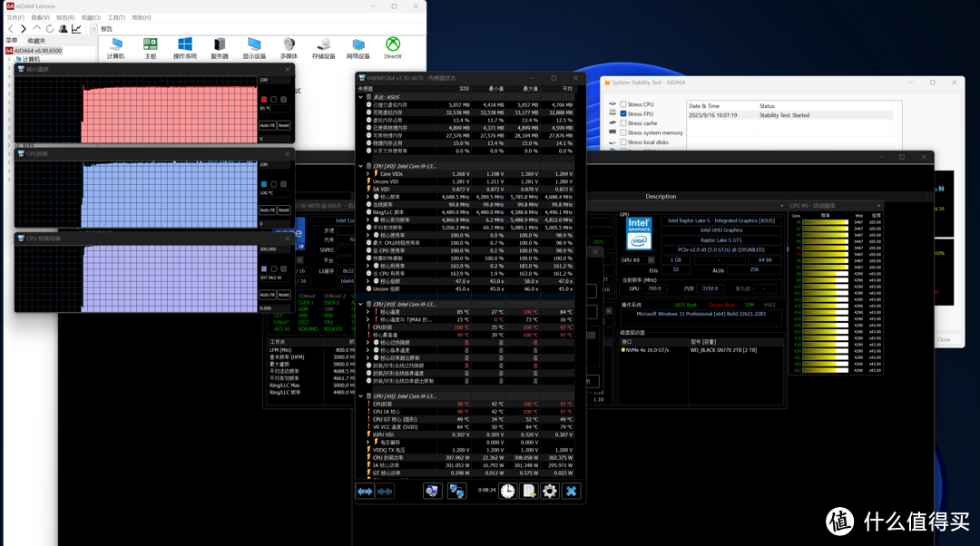Collapse the 系统: ASUS sensor group

[x=360, y=97]
